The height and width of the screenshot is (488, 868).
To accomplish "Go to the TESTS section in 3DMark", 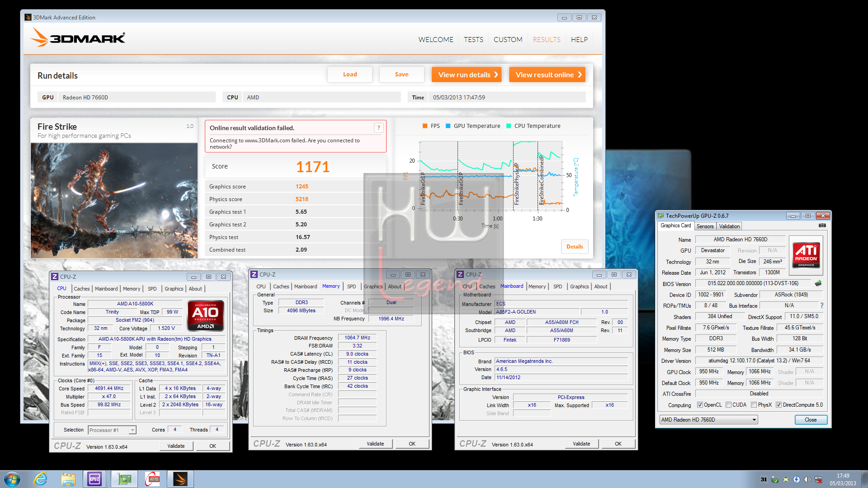I will coord(473,40).
